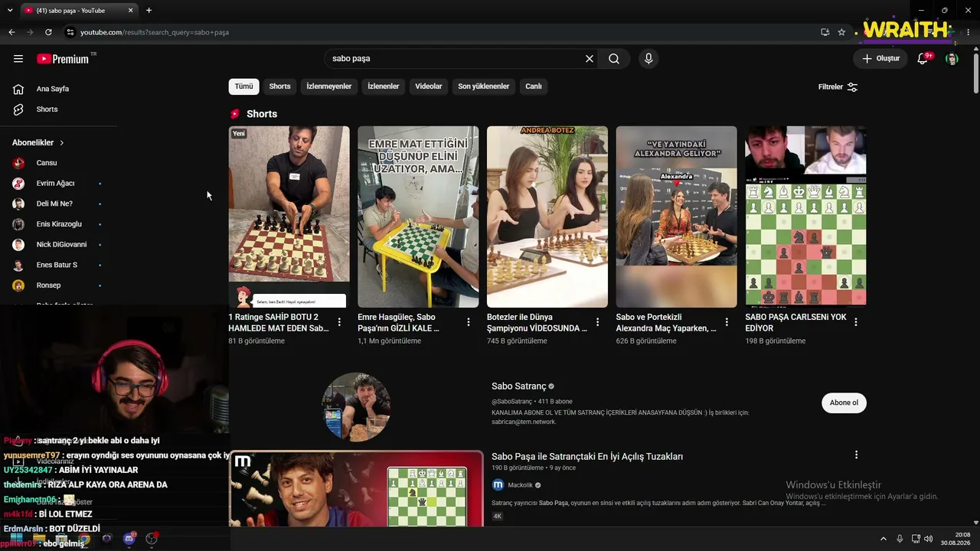Open the tab search dropdown arrow
Image resolution: width=980 pixels, height=551 pixels.
(x=10, y=10)
